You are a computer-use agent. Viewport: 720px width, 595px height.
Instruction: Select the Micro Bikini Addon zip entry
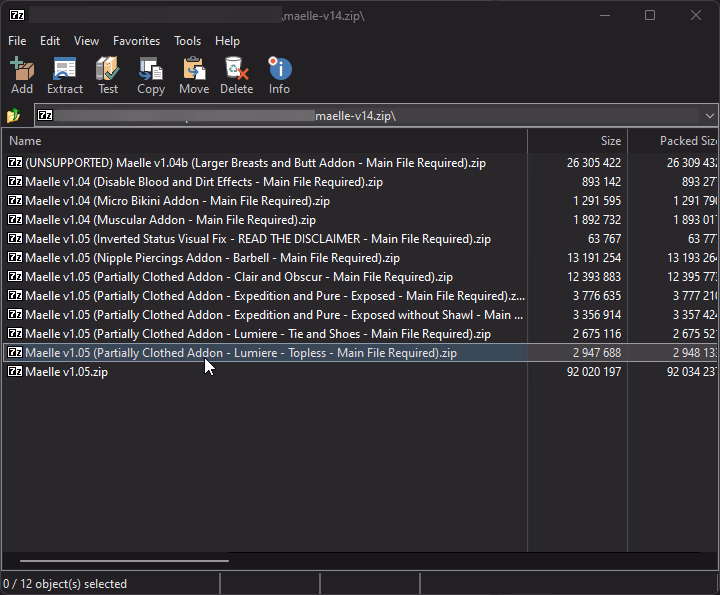tap(177, 201)
